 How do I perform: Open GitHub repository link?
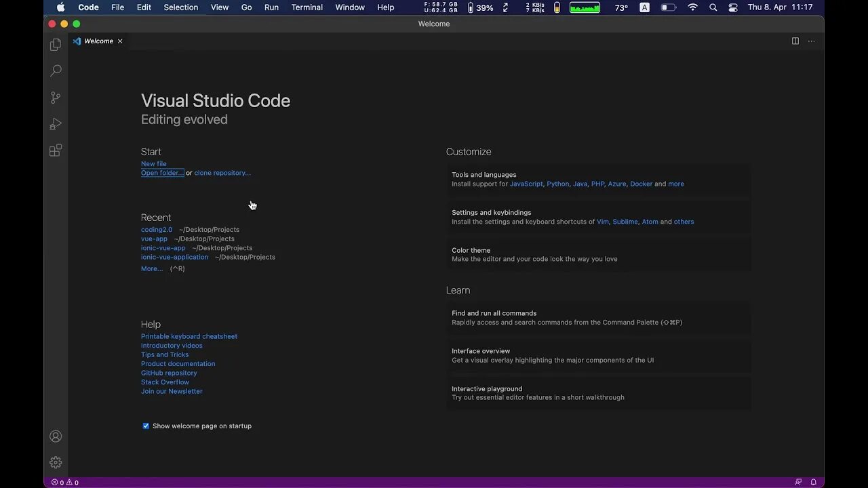coord(169,373)
